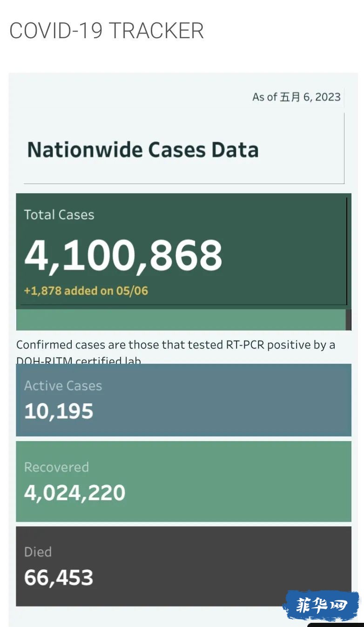364x627 pixels.
Task: Click the 10,195 active cases number
Action: tap(59, 411)
